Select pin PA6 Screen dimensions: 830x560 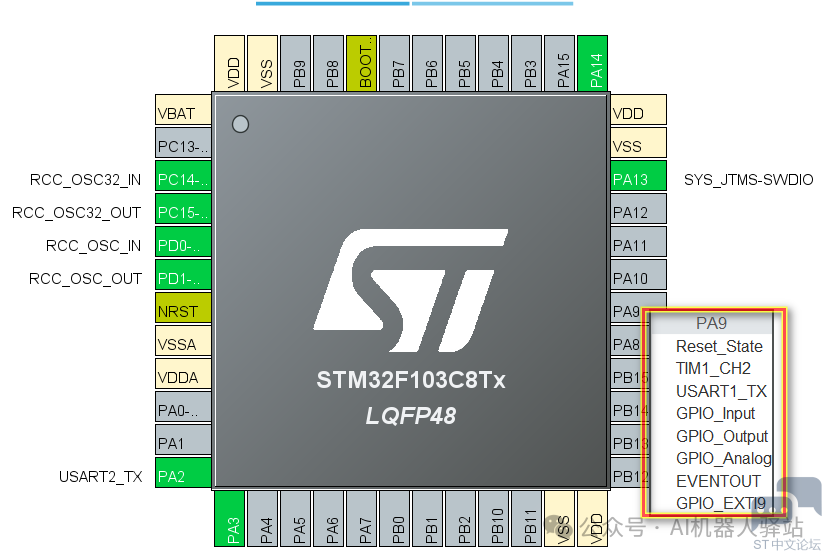coord(329,519)
